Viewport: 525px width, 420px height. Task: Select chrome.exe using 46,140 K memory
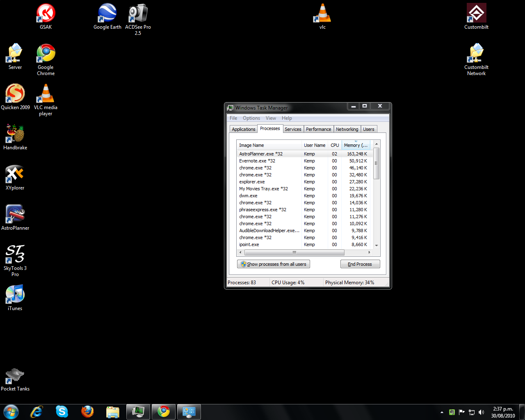(305, 168)
